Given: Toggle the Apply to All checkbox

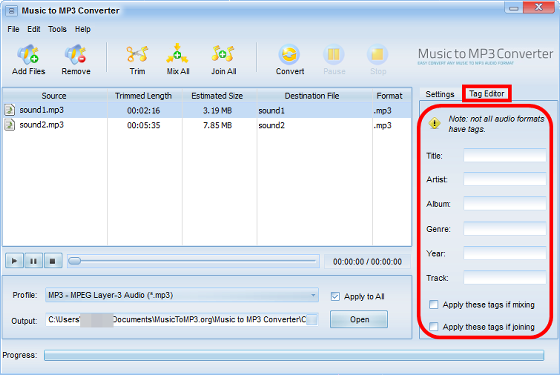Looking at the screenshot, I should point(335,296).
